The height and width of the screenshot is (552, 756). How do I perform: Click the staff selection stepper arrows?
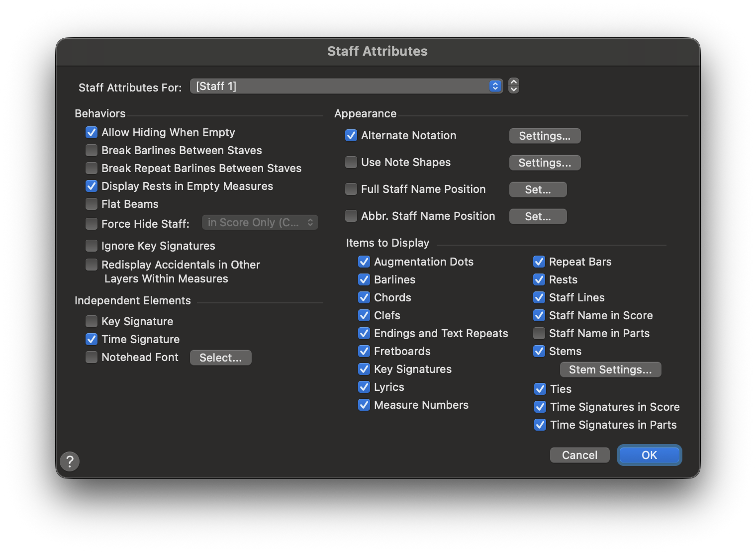[514, 86]
